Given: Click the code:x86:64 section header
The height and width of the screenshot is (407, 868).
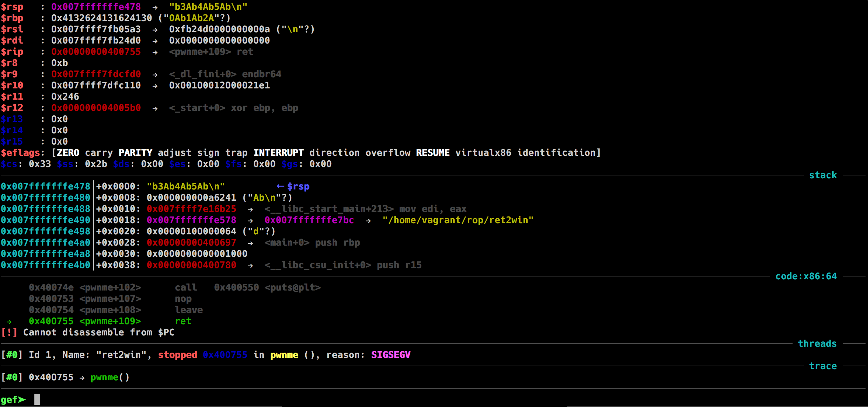Looking at the screenshot, I should pos(806,276).
